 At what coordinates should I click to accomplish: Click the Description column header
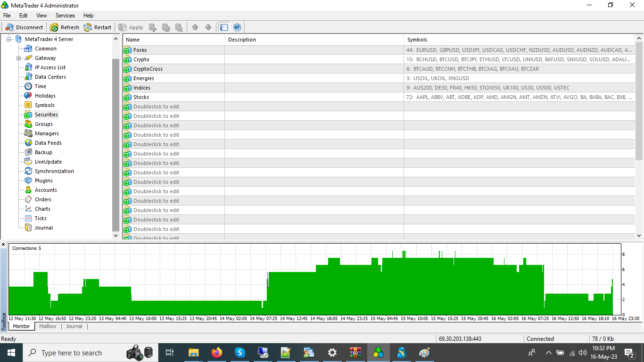click(314, 40)
